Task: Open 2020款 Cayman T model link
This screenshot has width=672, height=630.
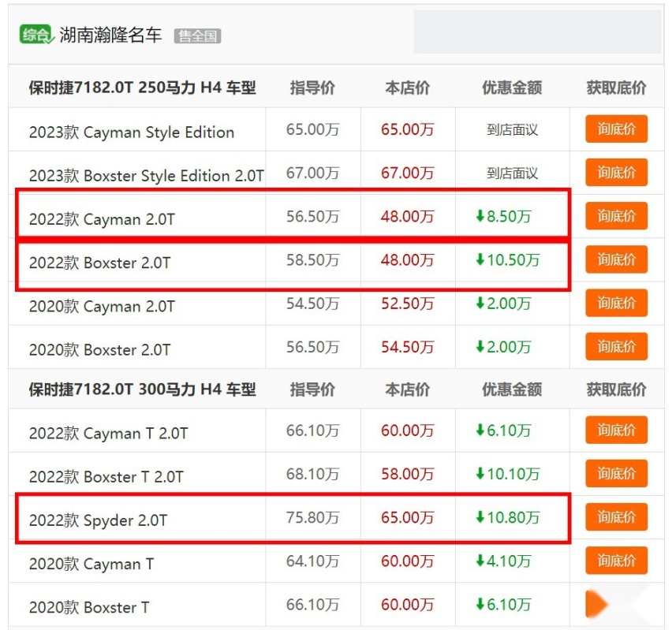Action: [x=91, y=564]
